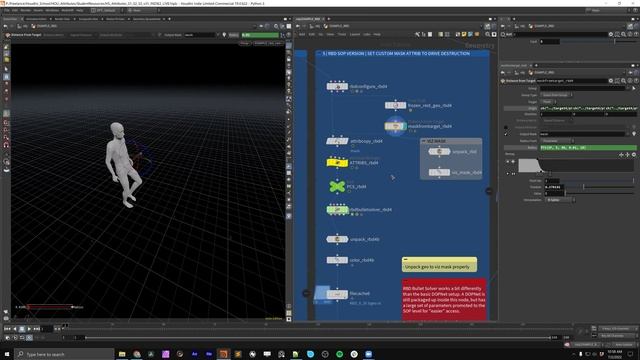Add a new tab in the network pane

(329, 19)
